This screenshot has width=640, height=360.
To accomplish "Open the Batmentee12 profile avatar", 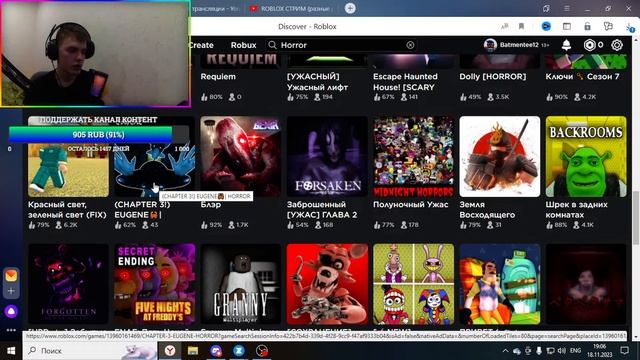I will (x=490, y=45).
